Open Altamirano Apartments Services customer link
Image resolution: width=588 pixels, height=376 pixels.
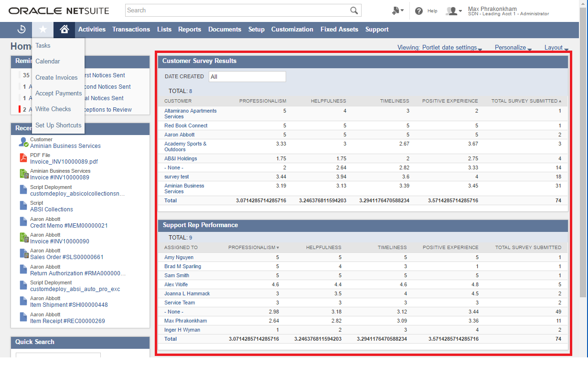(x=190, y=114)
